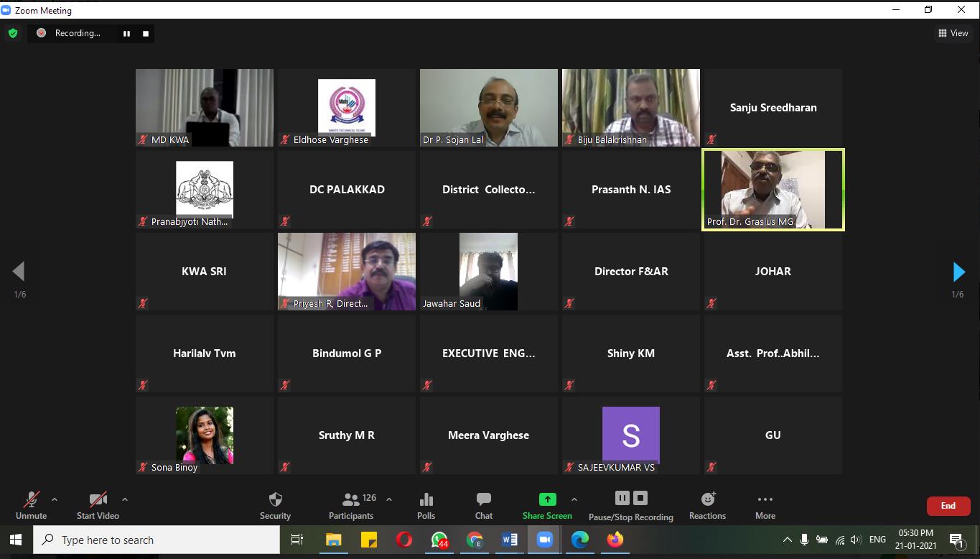Screen dimensions: 980x559
Task: Click the red End meeting button
Action: click(x=948, y=506)
